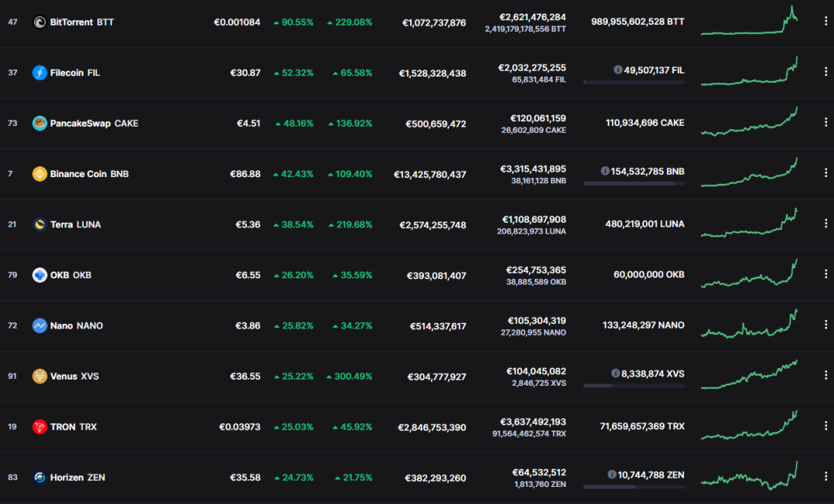Click the BNB circulating supply progress bar

click(x=634, y=183)
